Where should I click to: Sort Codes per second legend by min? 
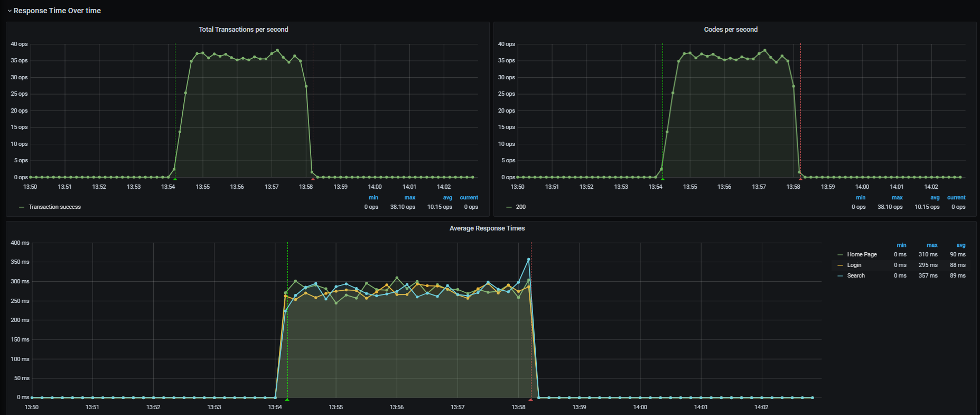861,198
